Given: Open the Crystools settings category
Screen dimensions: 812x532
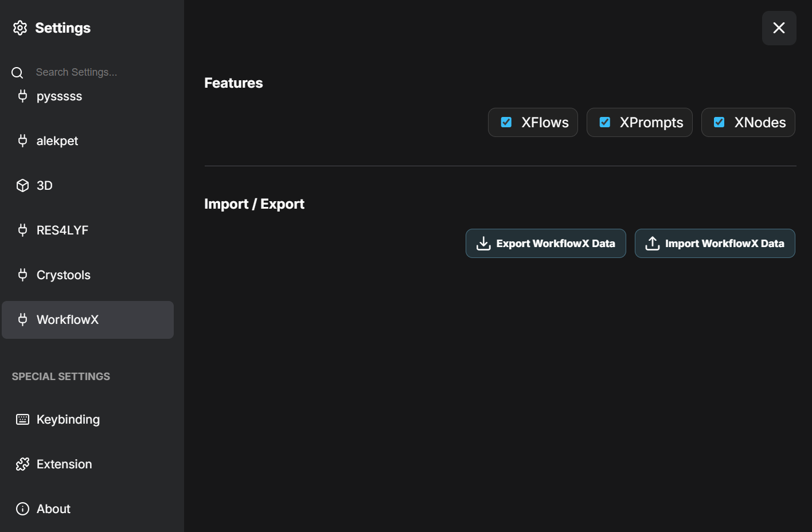Looking at the screenshot, I should point(88,275).
